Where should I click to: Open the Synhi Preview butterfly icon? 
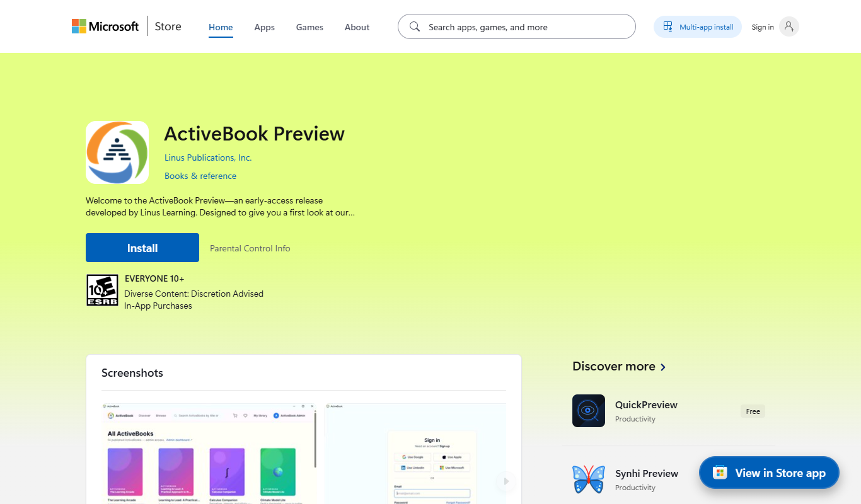point(589,479)
